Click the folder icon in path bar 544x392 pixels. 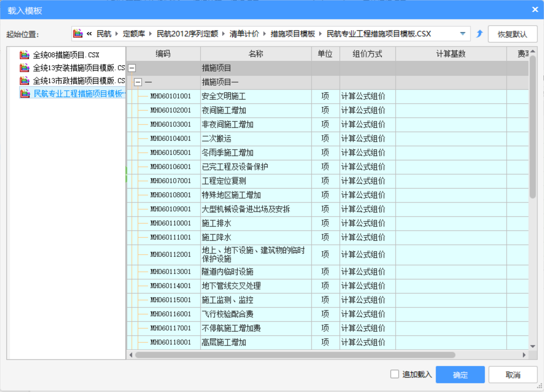78,34
